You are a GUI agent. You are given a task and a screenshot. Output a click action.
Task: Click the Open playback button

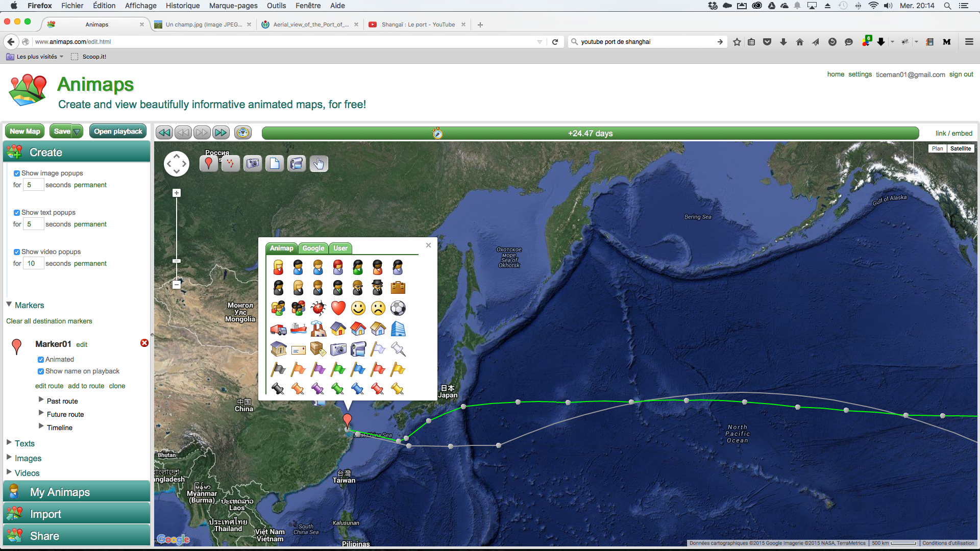(118, 131)
